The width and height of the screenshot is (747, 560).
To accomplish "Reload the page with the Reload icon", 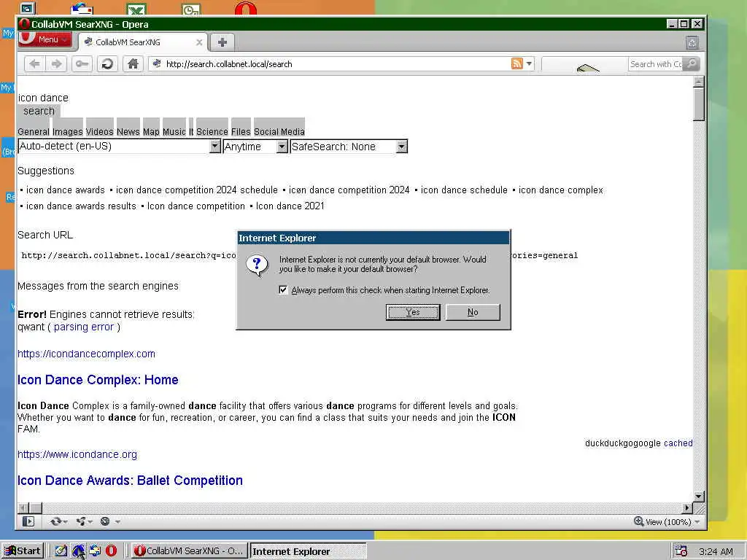I will coord(108,64).
